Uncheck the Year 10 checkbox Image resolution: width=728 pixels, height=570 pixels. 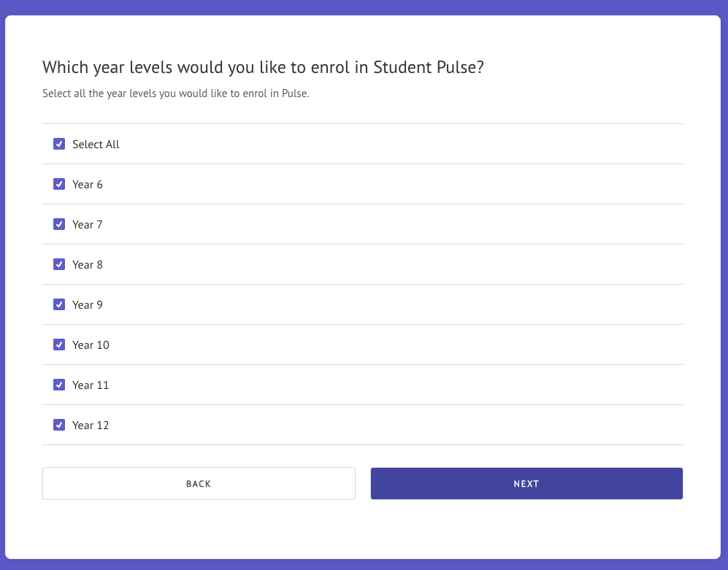(59, 345)
